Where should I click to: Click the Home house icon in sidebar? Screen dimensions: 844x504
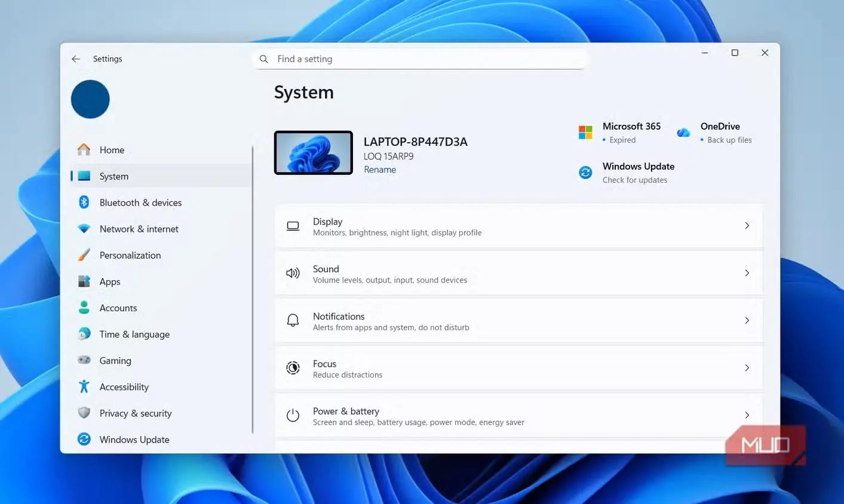coord(84,149)
